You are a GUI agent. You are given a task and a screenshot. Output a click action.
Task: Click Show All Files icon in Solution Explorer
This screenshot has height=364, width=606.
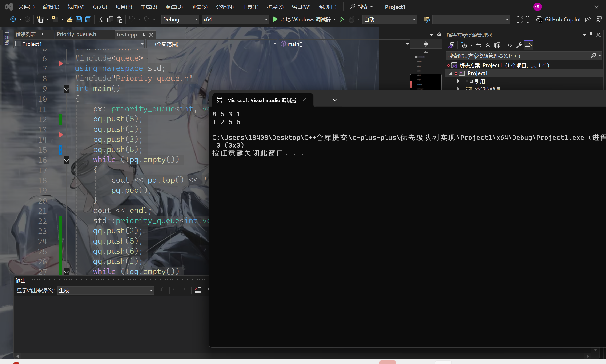coord(497,45)
